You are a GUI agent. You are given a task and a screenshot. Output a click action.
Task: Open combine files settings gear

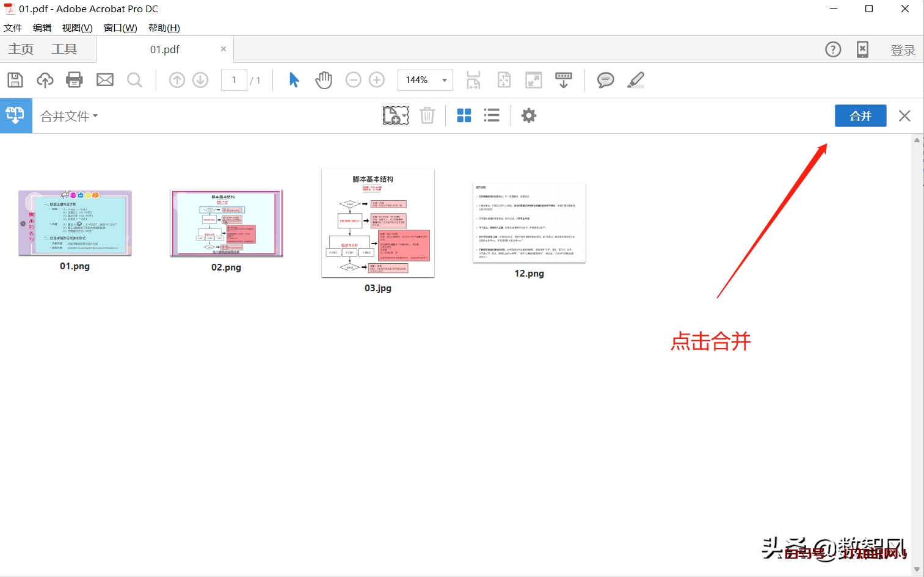pyautogui.click(x=528, y=115)
